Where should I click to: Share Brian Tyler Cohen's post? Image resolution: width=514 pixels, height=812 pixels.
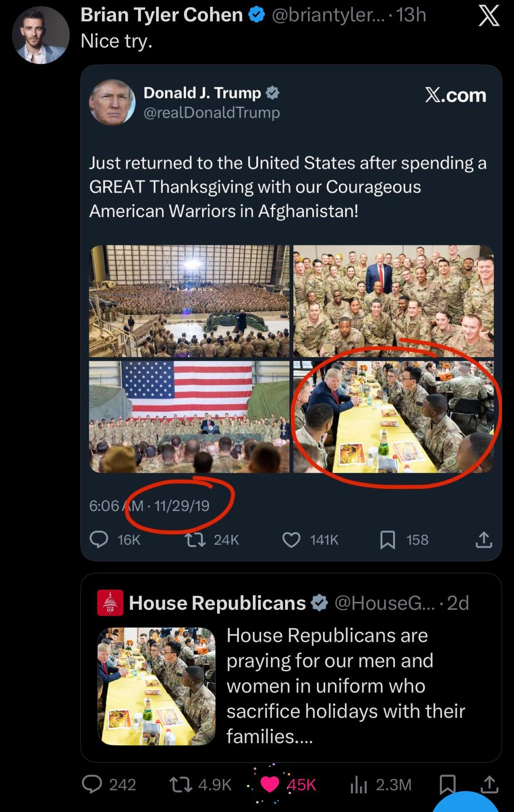tap(489, 784)
